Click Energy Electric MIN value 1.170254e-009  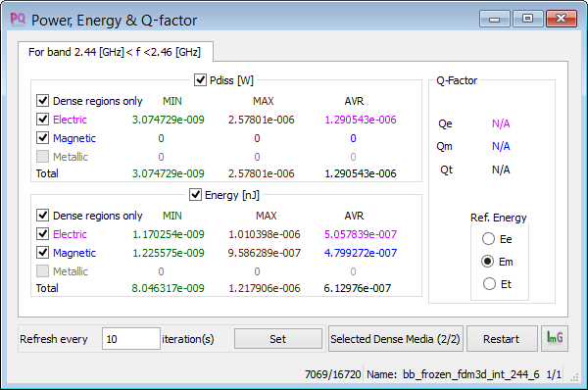[169, 234]
